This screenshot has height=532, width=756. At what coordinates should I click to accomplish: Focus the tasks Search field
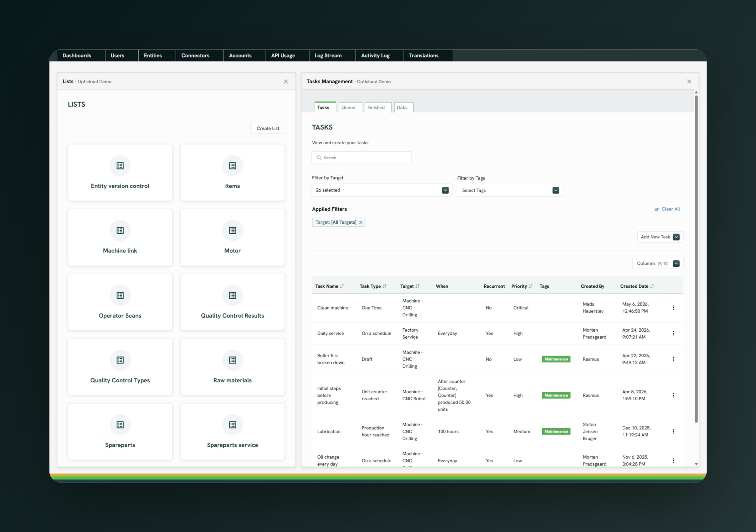[362, 158]
